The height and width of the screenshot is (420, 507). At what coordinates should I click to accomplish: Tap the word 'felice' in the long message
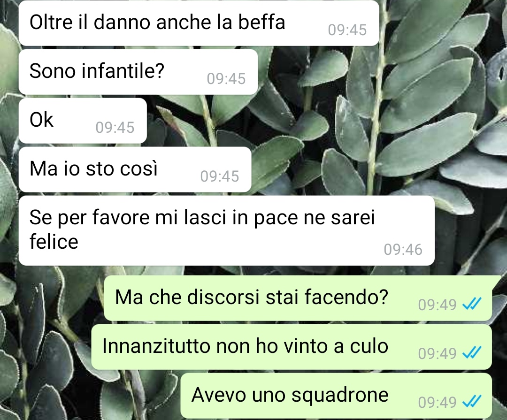point(54,242)
